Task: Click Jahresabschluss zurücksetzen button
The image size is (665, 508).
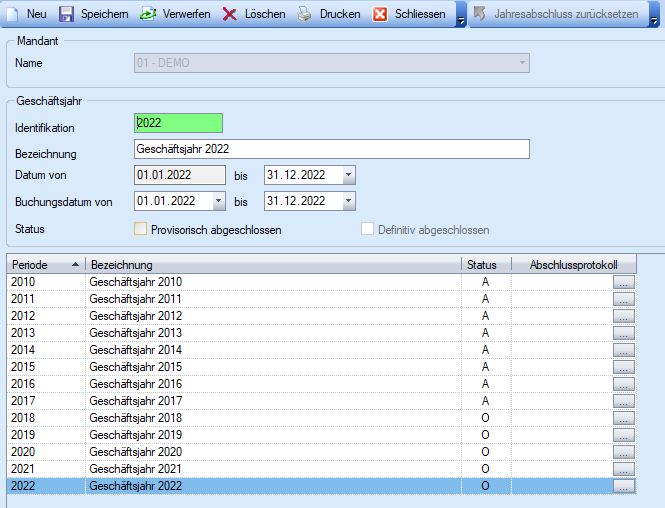Action: click(x=557, y=15)
